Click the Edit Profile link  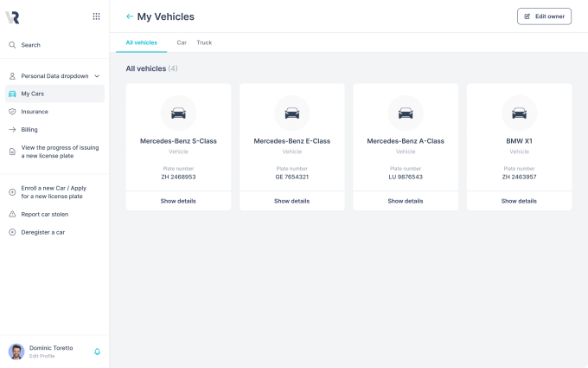click(42, 356)
